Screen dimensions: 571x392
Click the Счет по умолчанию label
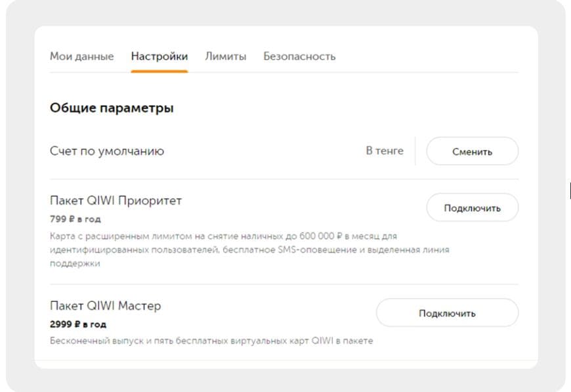point(106,150)
